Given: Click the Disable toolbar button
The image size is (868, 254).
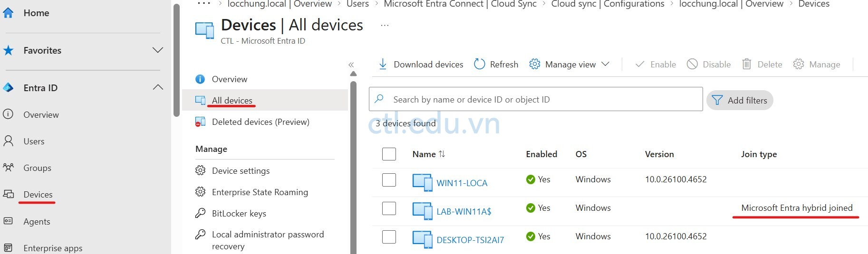Looking at the screenshot, I should click(709, 64).
